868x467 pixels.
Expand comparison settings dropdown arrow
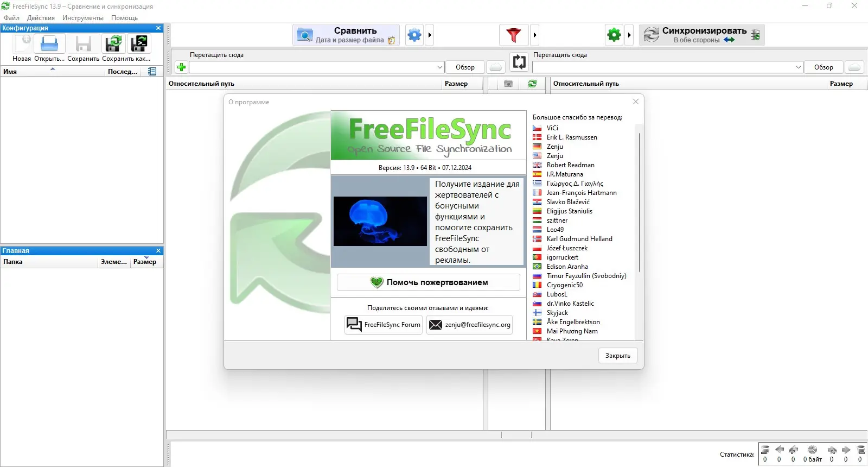[430, 35]
